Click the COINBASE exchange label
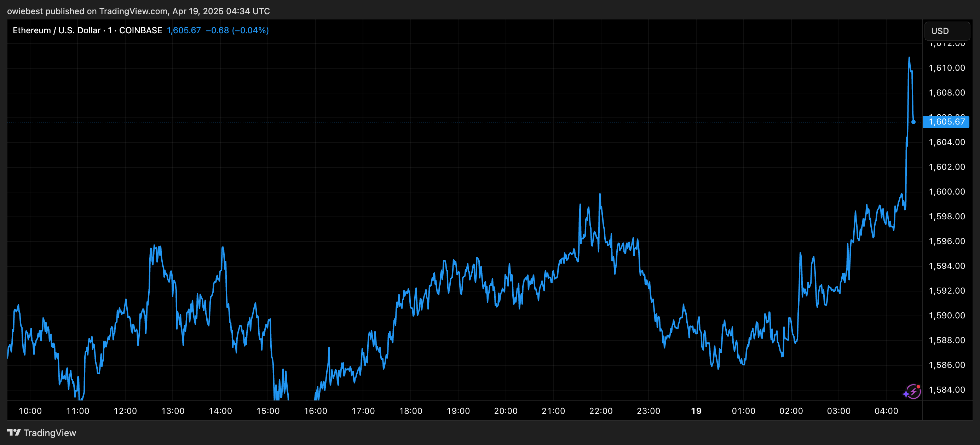This screenshot has height=445, width=980. click(140, 30)
